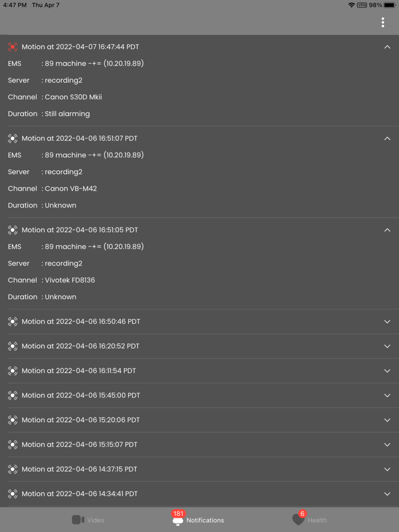The width and height of the screenshot is (399, 532).
Task: Tap the Health heart icon
Action: pos(298,519)
